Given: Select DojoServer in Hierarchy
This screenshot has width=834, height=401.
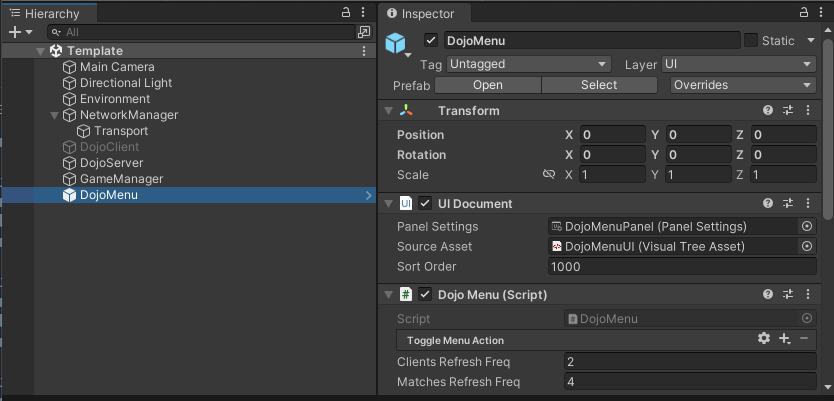Looking at the screenshot, I should (111, 163).
